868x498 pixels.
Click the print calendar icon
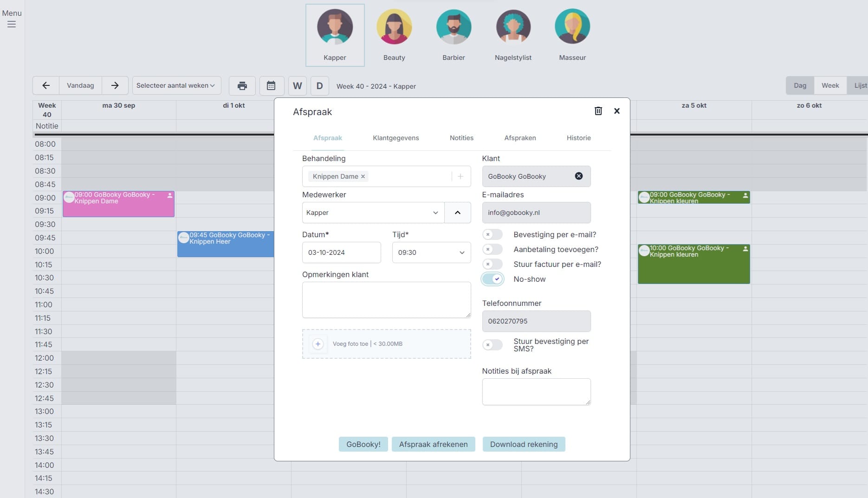[x=242, y=85]
